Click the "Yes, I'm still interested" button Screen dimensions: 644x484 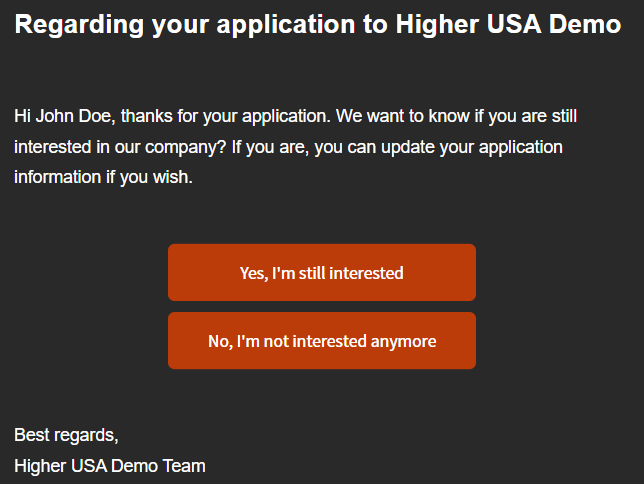point(321,273)
